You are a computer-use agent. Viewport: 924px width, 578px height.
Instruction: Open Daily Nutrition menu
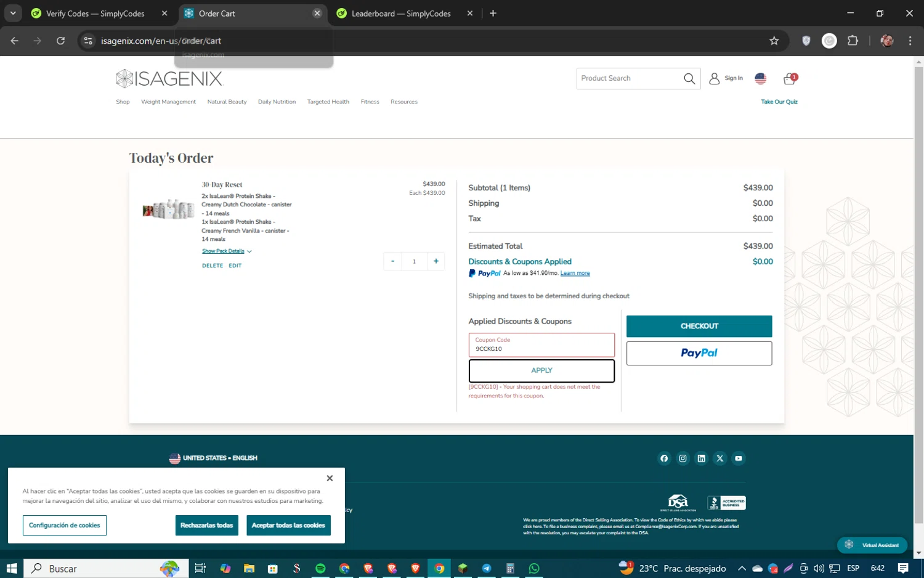click(x=277, y=102)
